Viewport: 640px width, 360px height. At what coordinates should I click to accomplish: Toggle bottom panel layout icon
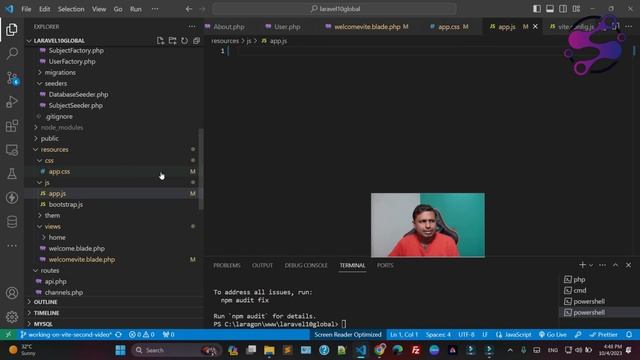pyautogui.click(x=550, y=9)
